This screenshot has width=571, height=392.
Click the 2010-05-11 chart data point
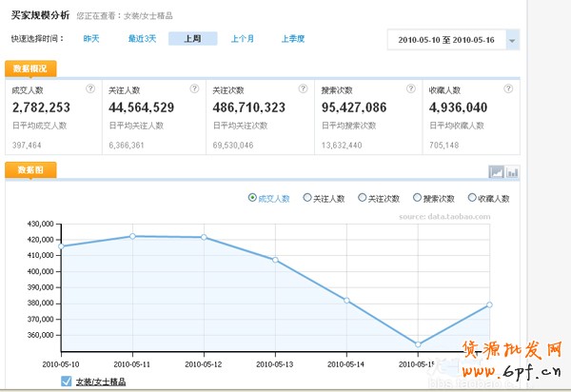132,236
